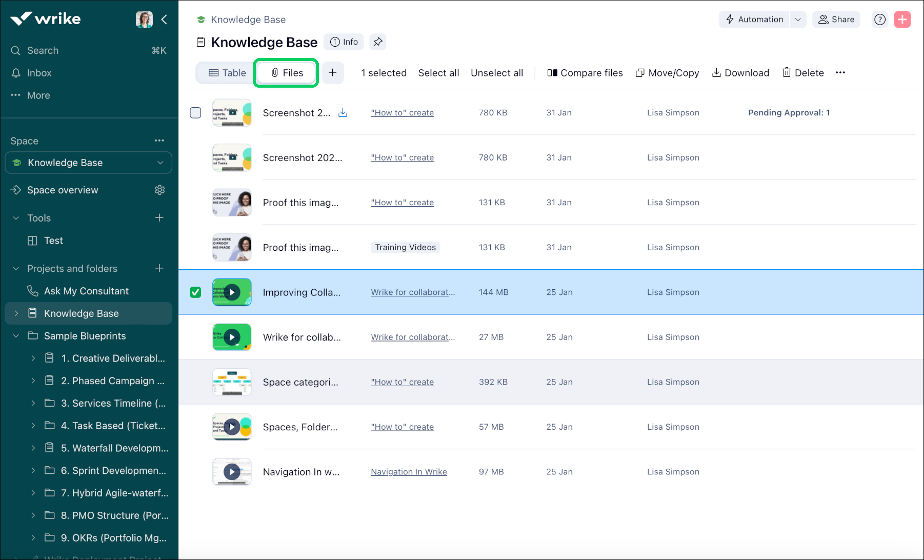Open the Navigation In Wrike link

tap(409, 471)
